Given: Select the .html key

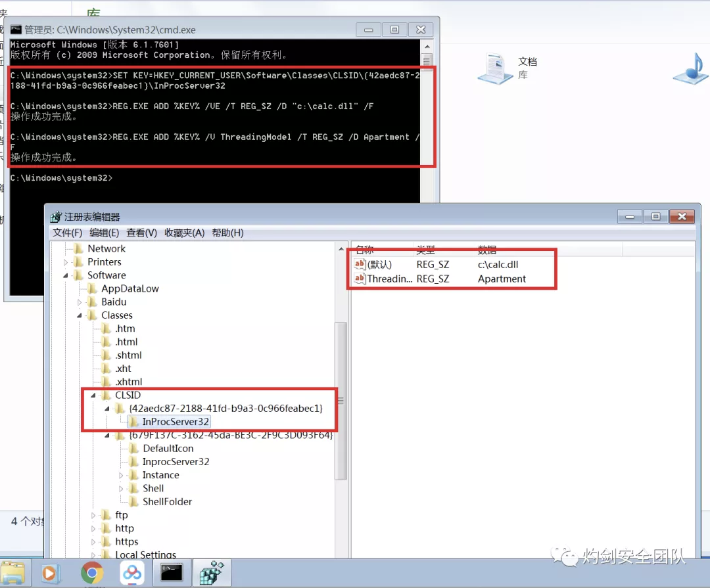Looking at the screenshot, I should (126, 342).
